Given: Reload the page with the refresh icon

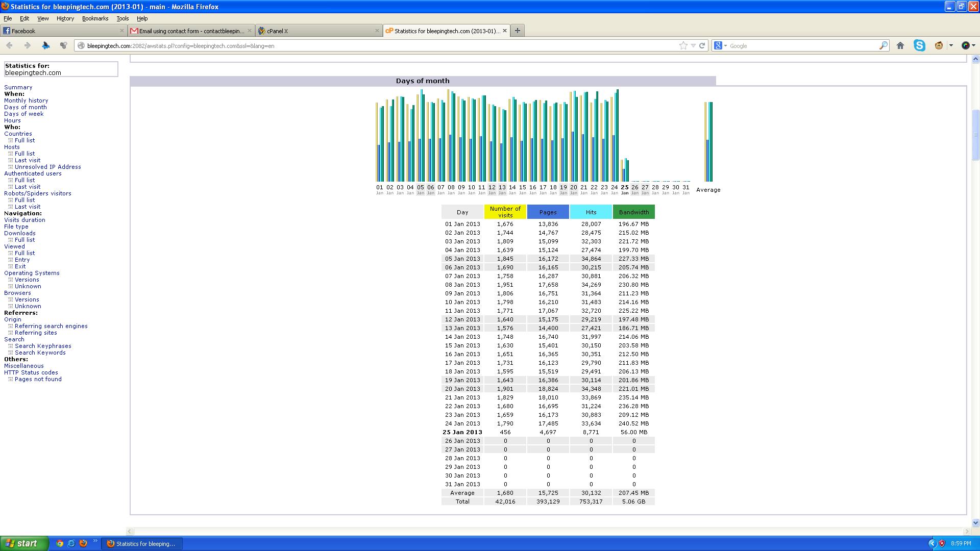Looking at the screenshot, I should tap(702, 46).
